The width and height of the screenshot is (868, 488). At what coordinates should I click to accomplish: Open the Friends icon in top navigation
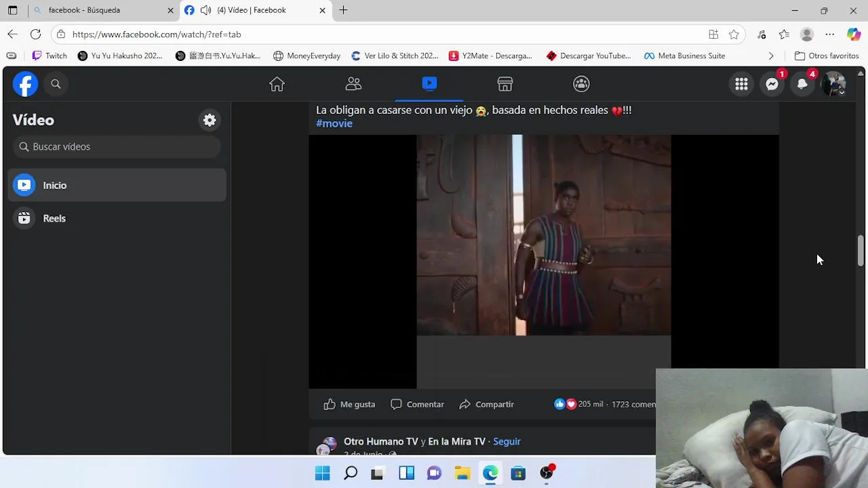tap(353, 84)
